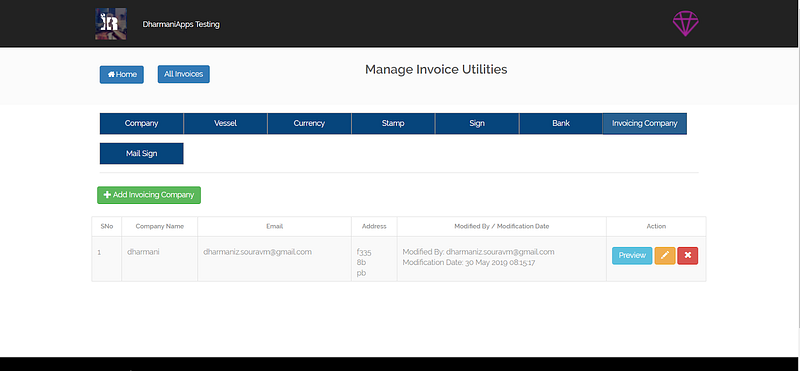800x371 pixels.
Task: Click the DharmaniApps Testing title text
Action: 181,24
